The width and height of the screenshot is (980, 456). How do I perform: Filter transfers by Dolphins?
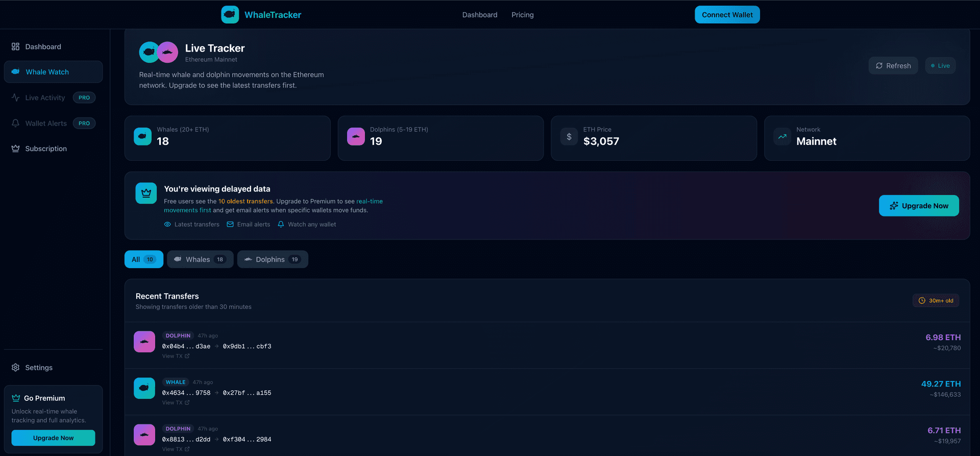[272, 259]
